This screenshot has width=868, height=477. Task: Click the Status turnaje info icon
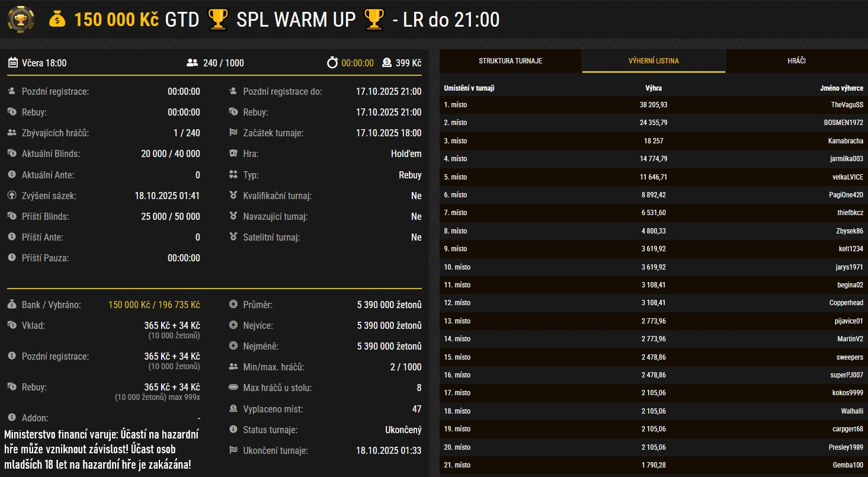click(x=233, y=430)
